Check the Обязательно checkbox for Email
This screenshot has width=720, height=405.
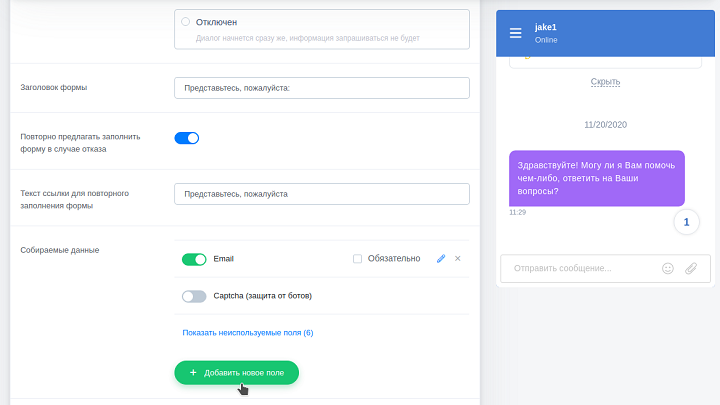coord(357,259)
